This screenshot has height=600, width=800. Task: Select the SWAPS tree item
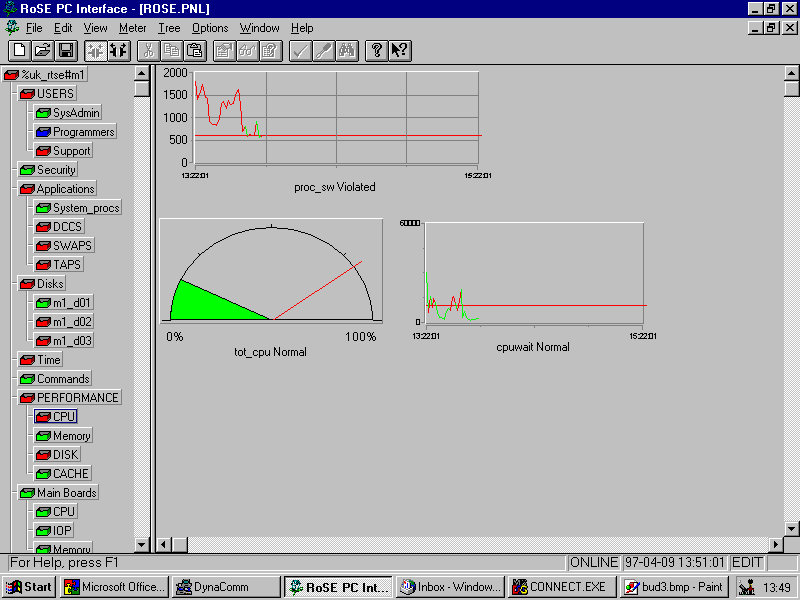67,246
